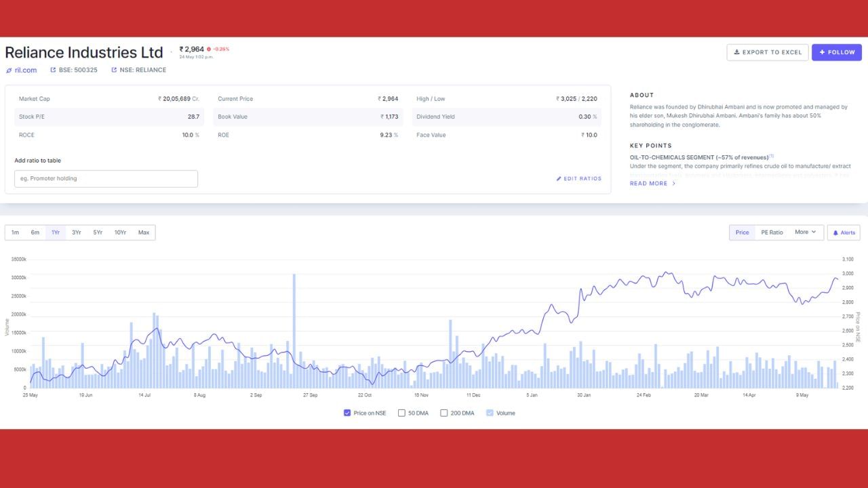This screenshot has height=488, width=868.
Task: Click the 9 May date label on the chart axis
Action: click(802, 394)
